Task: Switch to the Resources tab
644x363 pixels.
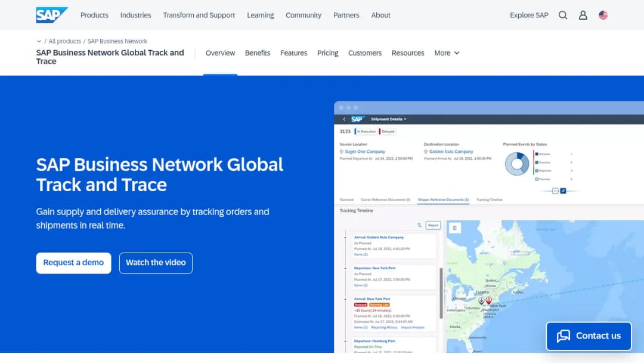Action: coord(408,53)
